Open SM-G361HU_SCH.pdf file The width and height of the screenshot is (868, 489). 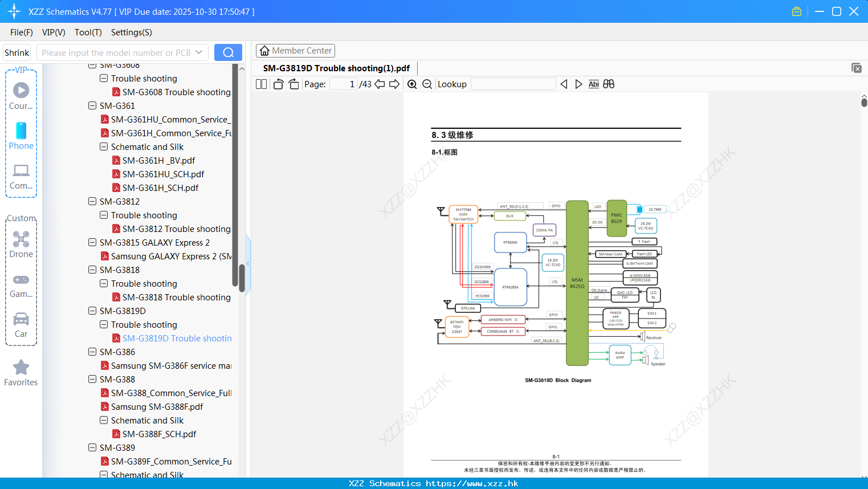[163, 174]
